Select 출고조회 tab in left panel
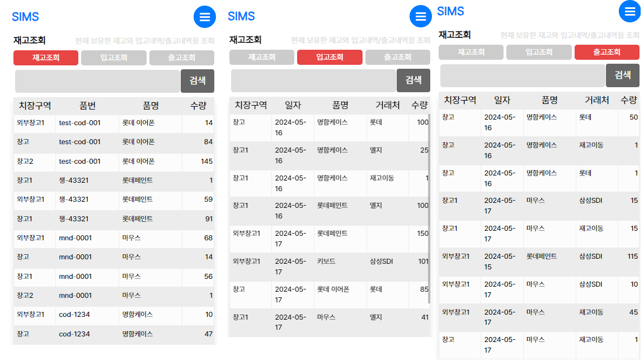Screen dimensions: 644x361 coord(181,58)
